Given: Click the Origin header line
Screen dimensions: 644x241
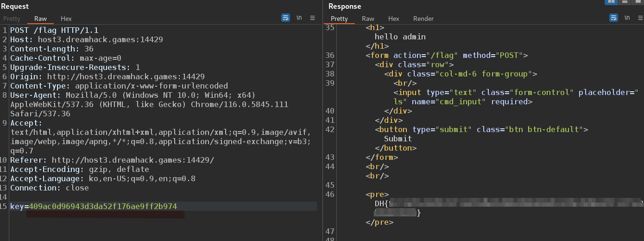Looking at the screenshot, I should (107, 76).
